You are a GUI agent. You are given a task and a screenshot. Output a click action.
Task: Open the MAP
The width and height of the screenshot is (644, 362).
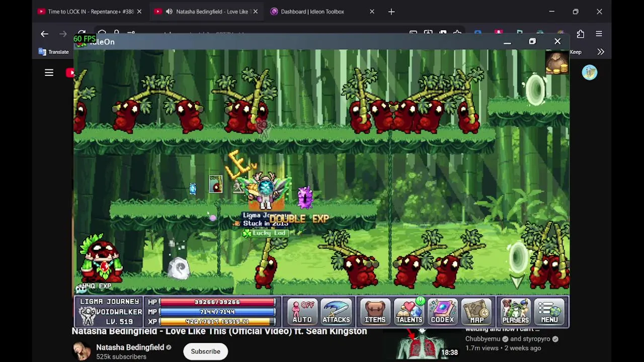click(x=476, y=312)
